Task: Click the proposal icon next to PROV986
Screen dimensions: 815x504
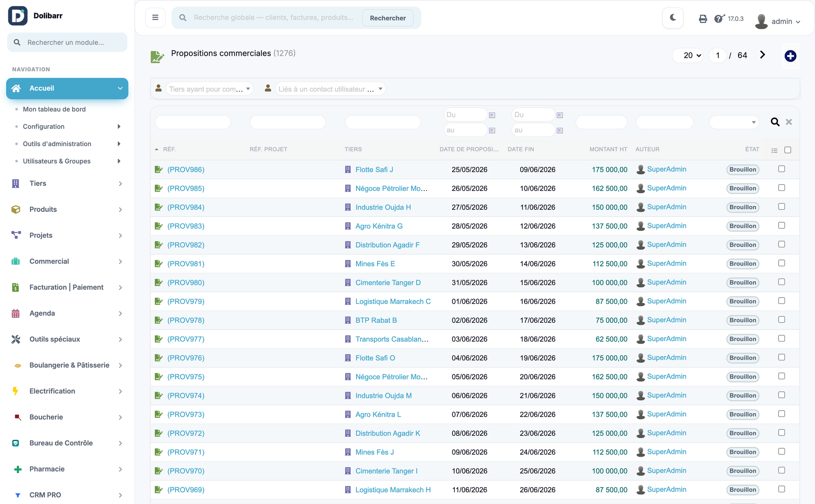Action: point(158,170)
